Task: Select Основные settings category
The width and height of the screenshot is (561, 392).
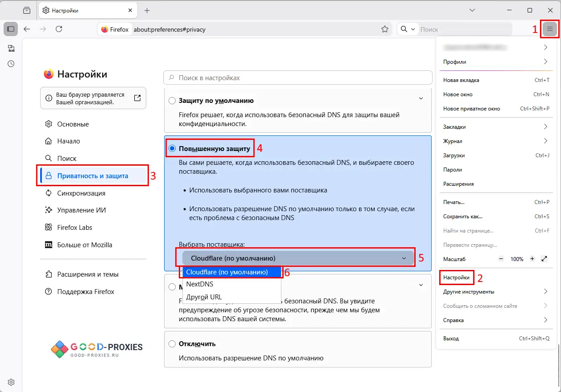Action: [x=93, y=124]
